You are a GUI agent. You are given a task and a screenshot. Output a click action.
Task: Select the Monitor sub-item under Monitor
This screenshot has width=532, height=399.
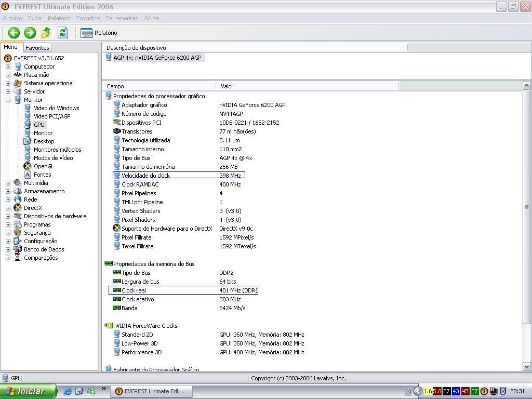pyautogui.click(x=43, y=133)
